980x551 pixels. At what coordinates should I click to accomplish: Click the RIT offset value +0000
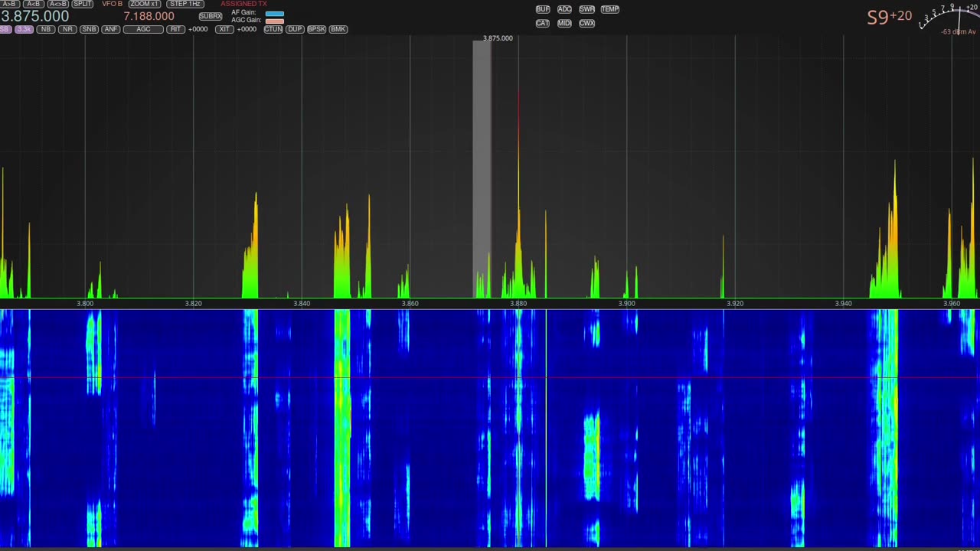pyautogui.click(x=198, y=29)
